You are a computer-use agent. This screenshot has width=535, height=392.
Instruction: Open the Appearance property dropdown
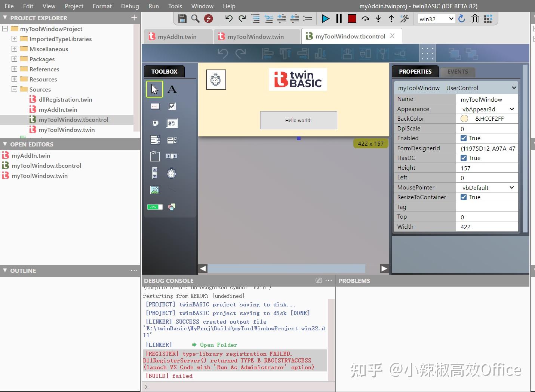(x=511, y=109)
